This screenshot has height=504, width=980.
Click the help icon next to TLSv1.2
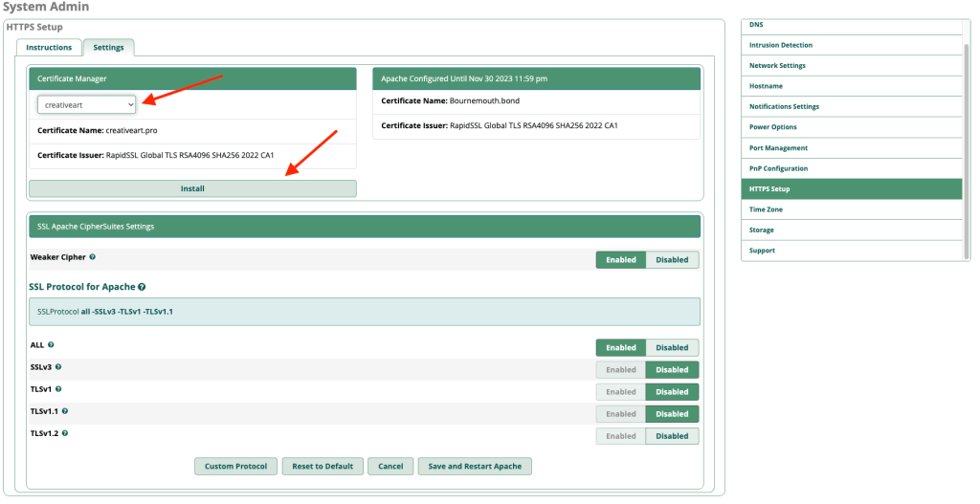point(65,433)
